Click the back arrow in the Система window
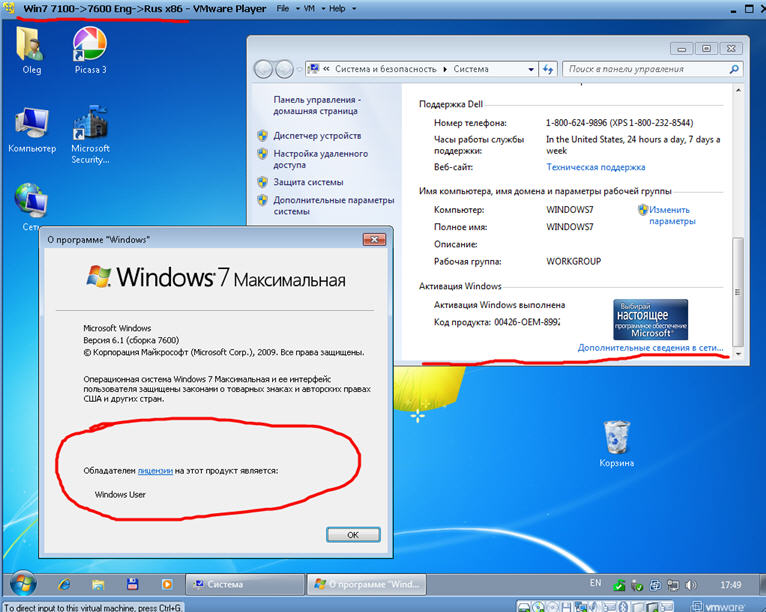This screenshot has width=766, height=612. [263, 69]
